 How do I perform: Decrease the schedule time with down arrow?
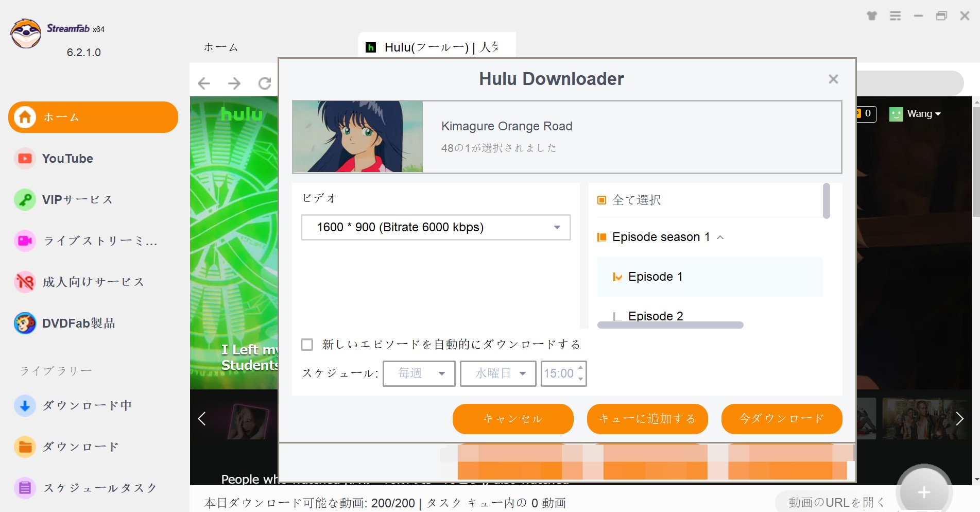point(580,379)
